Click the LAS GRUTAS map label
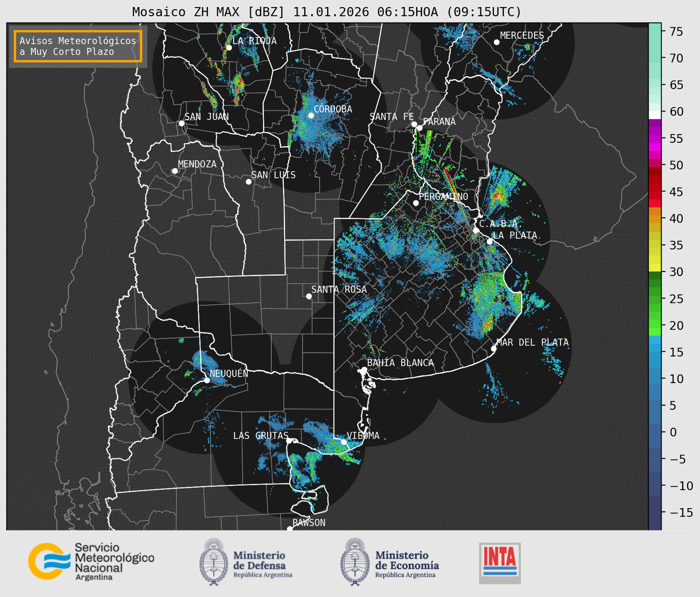This screenshot has height=597, width=700. click(261, 436)
